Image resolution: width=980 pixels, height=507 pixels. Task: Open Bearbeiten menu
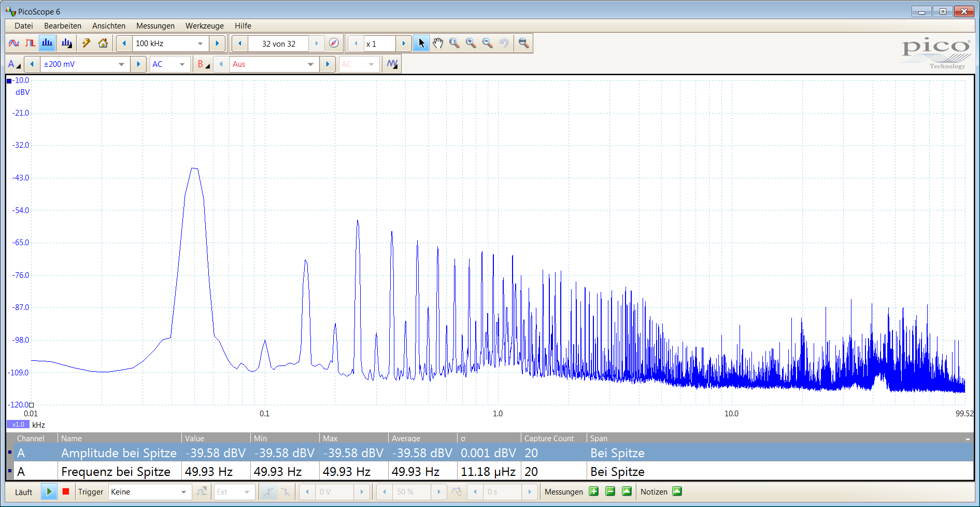(x=63, y=25)
